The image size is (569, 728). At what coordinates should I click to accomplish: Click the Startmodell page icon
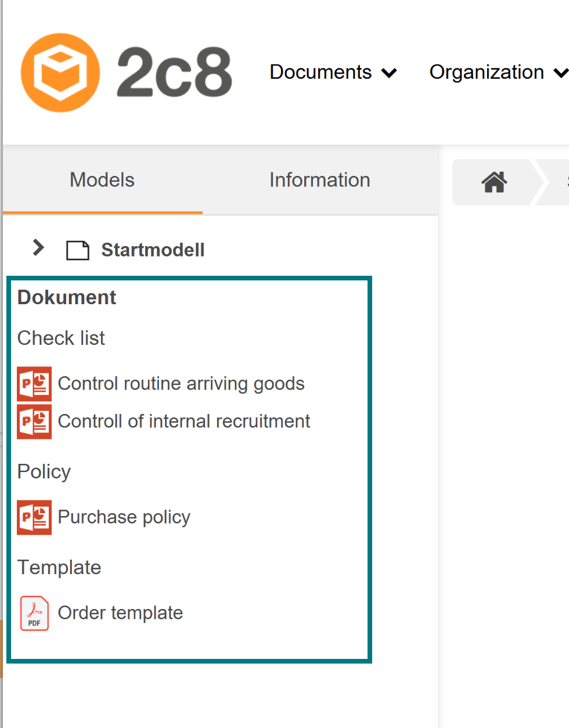click(78, 250)
